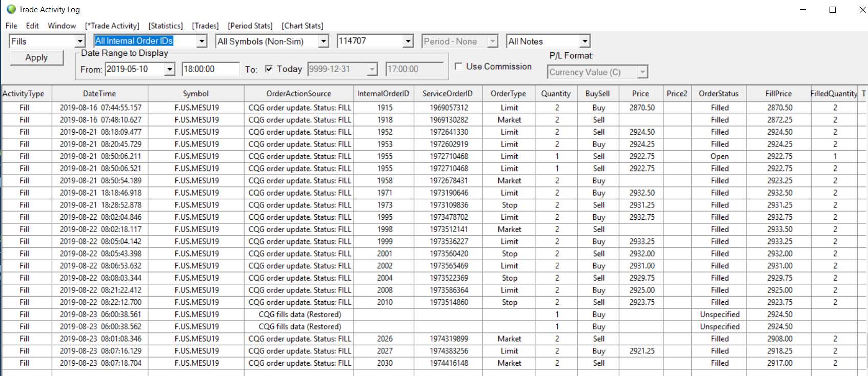Click the Open order status cell
Image resolution: width=868 pixels, height=376 pixels.
(x=720, y=156)
